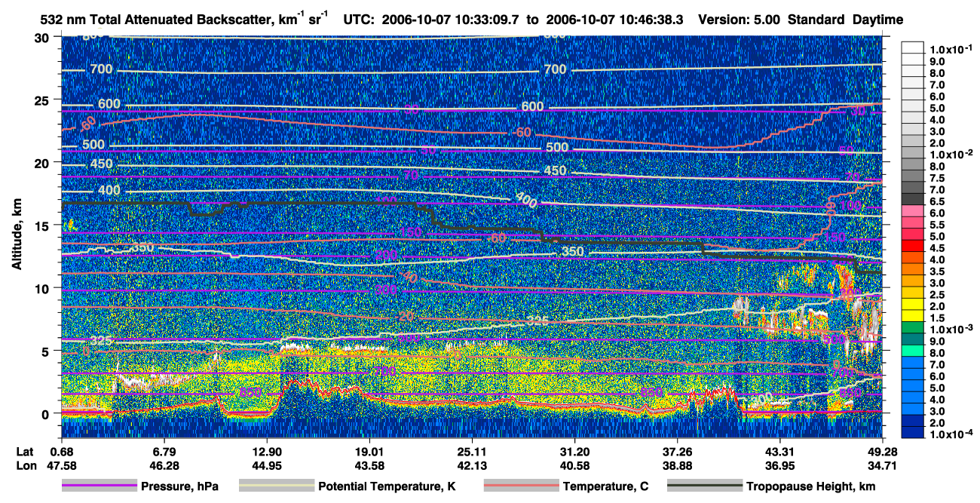Viewport: 980px width, 503px height.
Task: Click the longitude value 36.95
Action: tap(780, 465)
